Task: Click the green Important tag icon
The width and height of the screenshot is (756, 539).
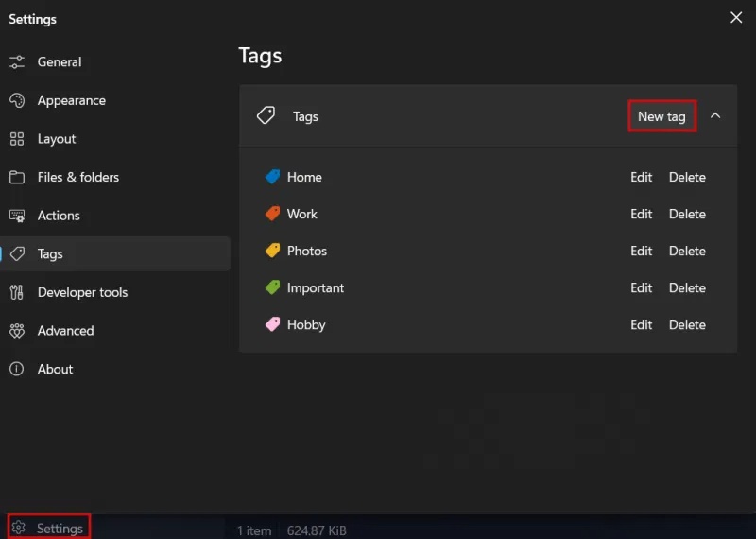Action: pos(272,287)
